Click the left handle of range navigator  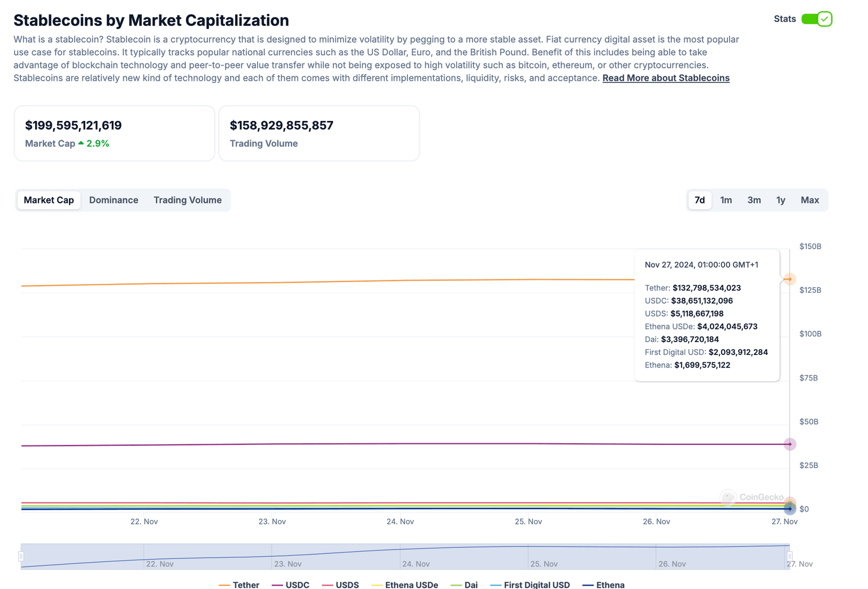(21, 556)
